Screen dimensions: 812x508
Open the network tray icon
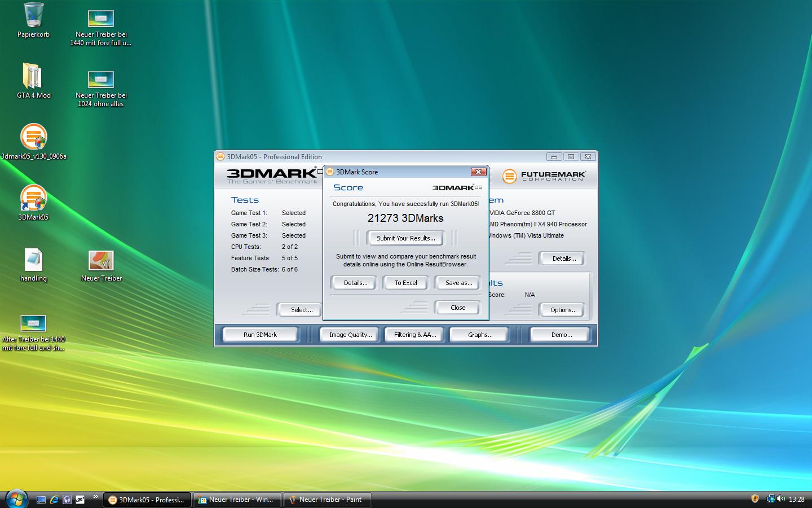click(770, 498)
